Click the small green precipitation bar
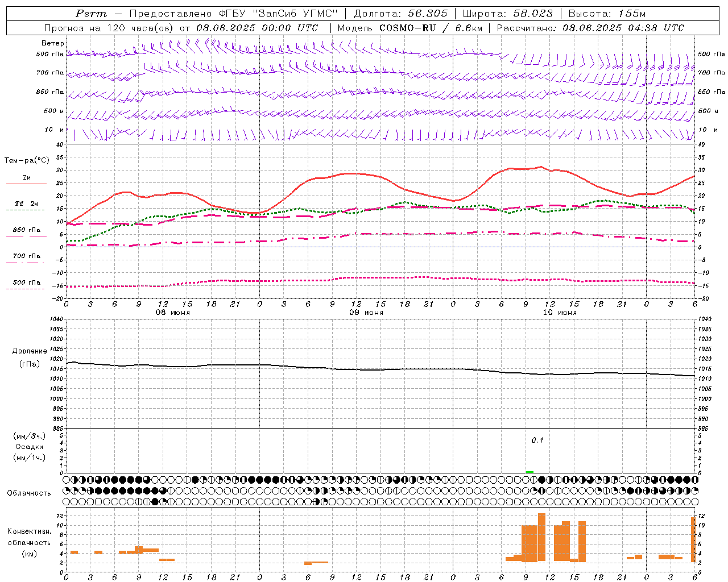The width and height of the screenshot is (728, 582). point(530,472)
